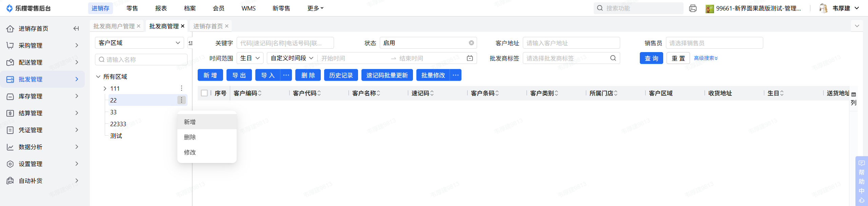868x206 pixels.
Task: Sort by 速记码 column
Action: (x=432, y=93)
